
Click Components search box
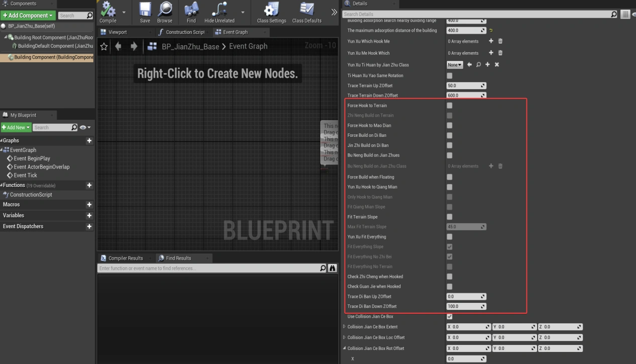[76, 16]
